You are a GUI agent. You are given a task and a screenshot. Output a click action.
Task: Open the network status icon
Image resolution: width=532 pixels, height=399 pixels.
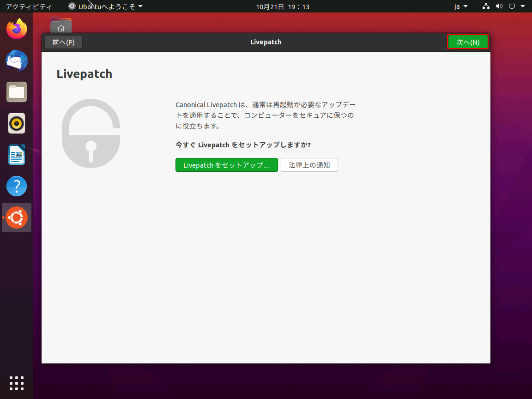click(486, 6)
